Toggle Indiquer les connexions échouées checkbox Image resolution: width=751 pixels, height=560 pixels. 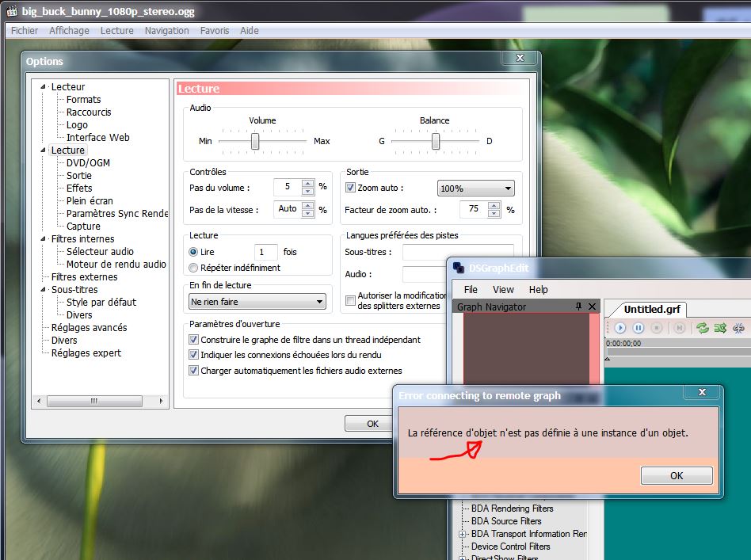click(x=193, y=355)
